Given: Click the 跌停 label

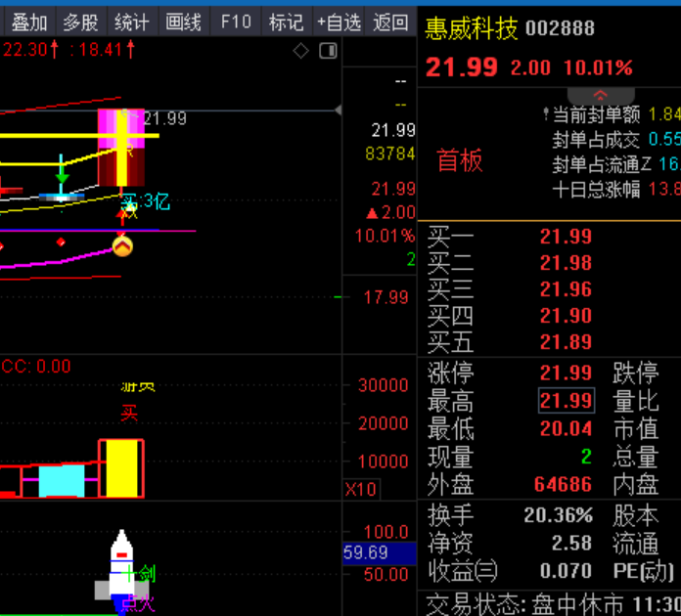Looking at the screenshot, I should point(635,373).
